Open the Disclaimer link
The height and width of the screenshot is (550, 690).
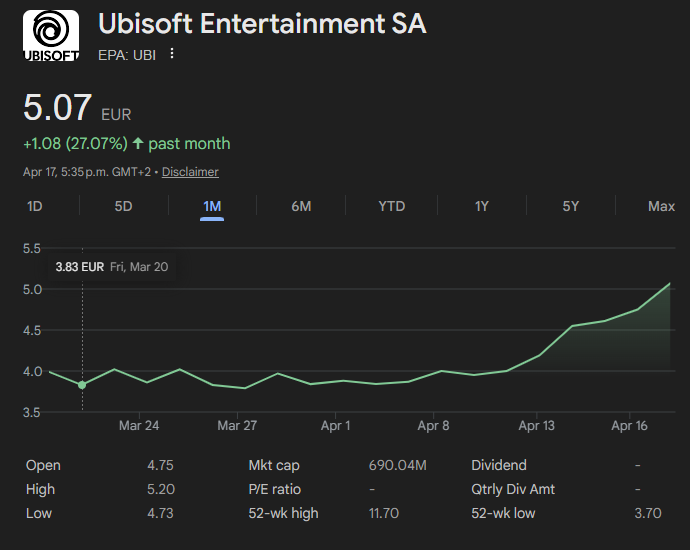pos(190,172)
